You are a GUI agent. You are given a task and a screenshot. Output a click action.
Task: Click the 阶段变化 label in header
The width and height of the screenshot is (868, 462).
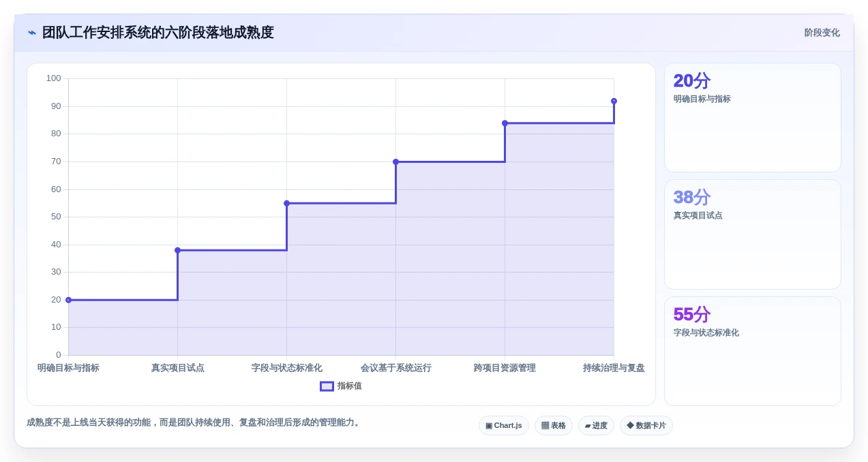(822, 33)
